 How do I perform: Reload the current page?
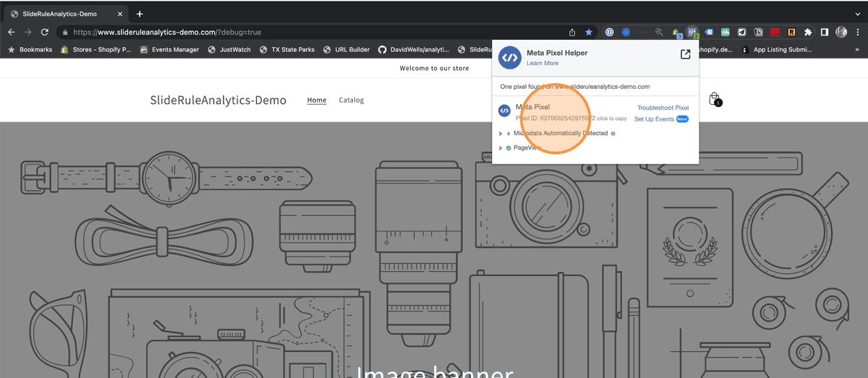[x=45, y=32]
